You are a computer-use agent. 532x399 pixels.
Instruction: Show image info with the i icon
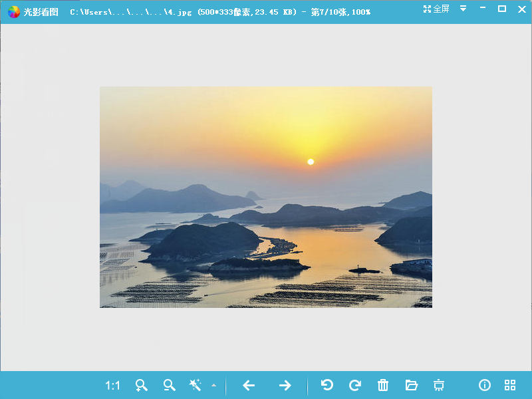pos(485,385)
